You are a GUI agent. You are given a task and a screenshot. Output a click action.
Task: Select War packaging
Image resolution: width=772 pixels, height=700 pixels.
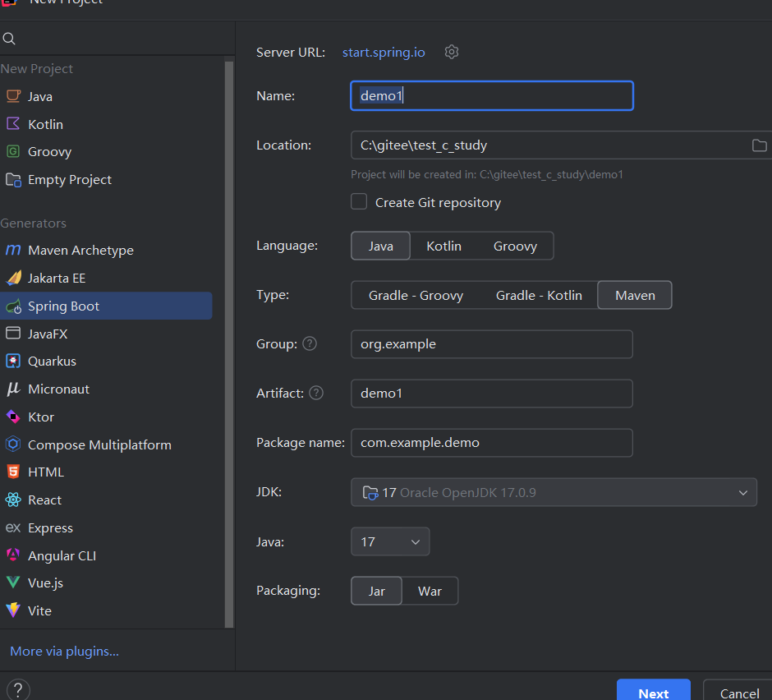click(430, 591)
